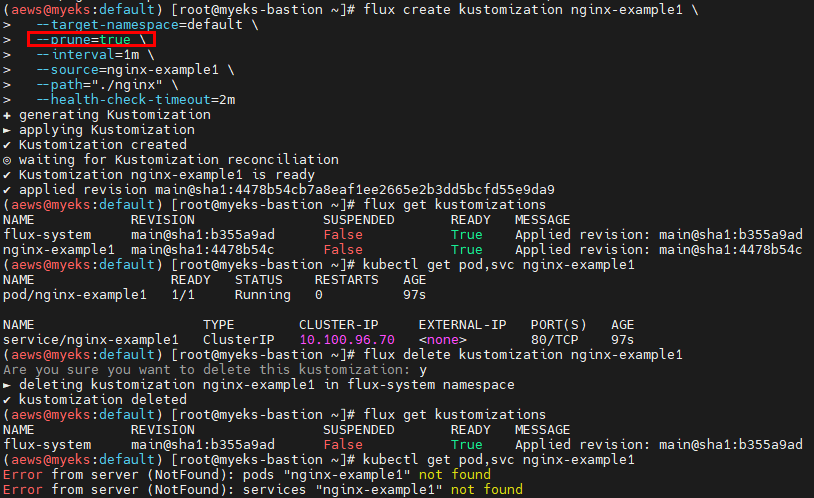Click the MESSAGE header in last table
The width and height of the screenshot is (814, 498).
coord(542,430)
